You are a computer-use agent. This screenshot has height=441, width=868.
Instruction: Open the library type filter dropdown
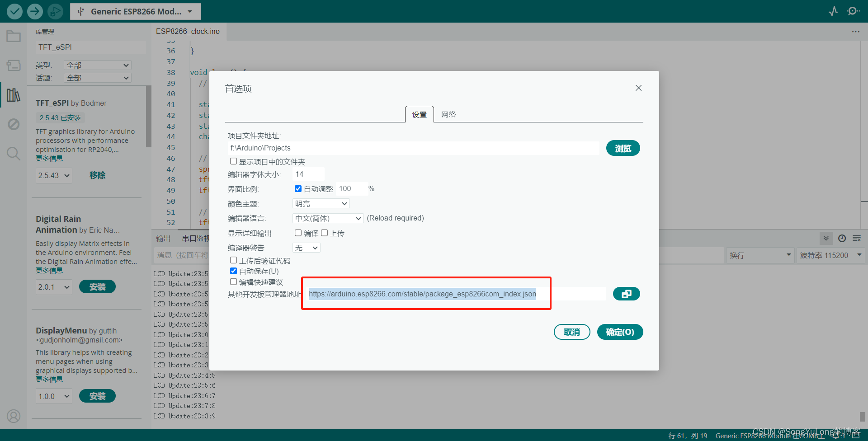(97, 65)
